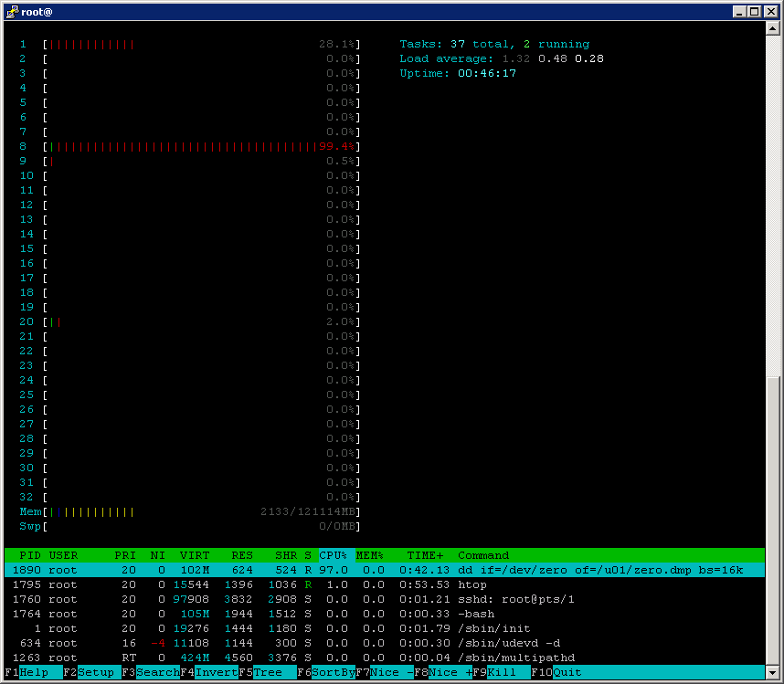Click the 97.0 CPU% value of dd

(333, 570)
